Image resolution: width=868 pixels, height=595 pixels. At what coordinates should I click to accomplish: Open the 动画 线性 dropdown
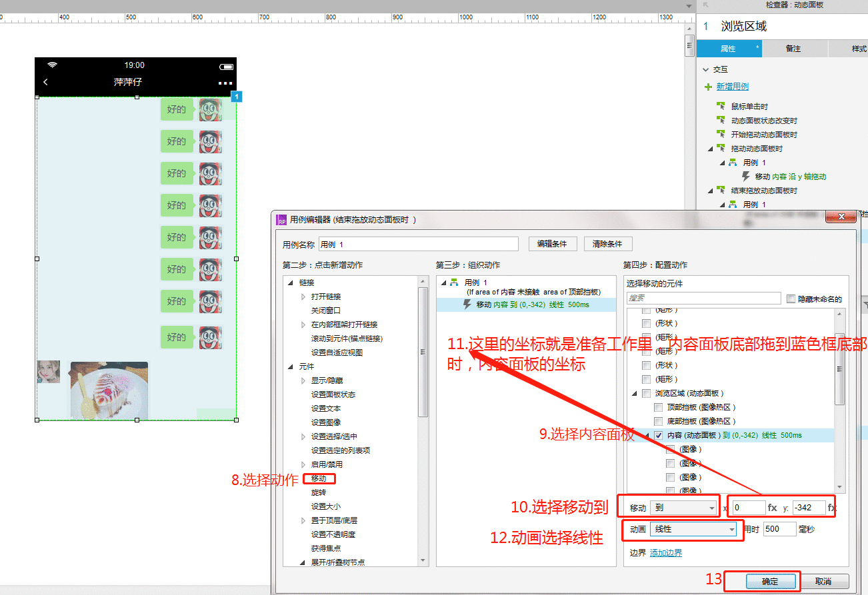[x=693, y=529]
